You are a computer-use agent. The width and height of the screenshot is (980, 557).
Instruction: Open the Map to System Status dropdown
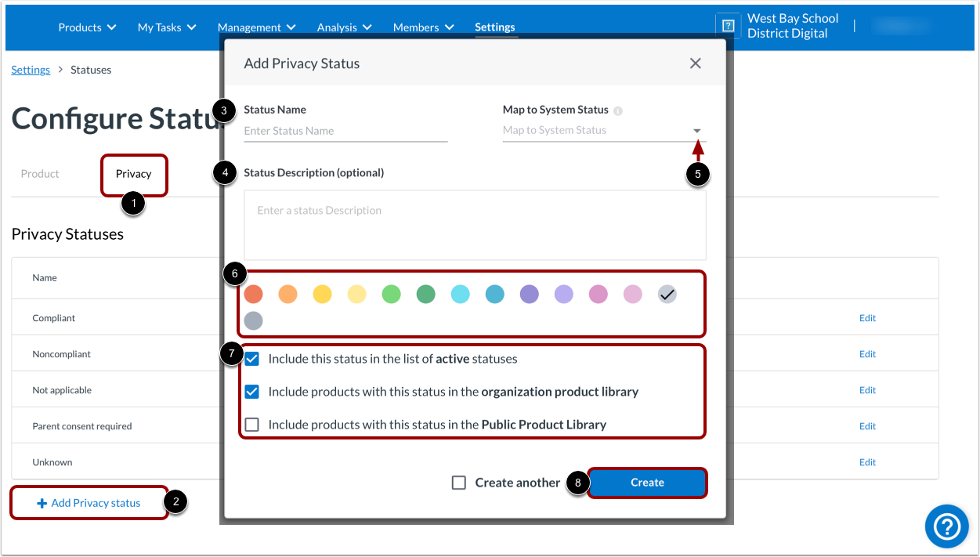point(696,130)
